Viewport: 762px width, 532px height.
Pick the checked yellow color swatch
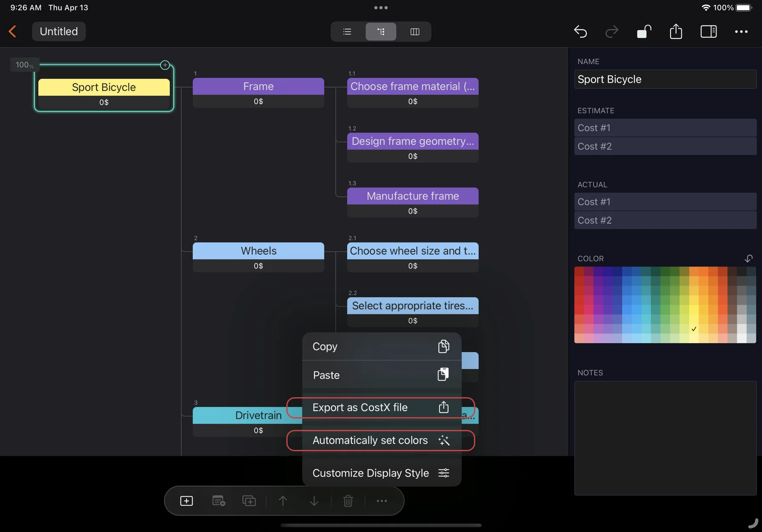tap(694, 329)
